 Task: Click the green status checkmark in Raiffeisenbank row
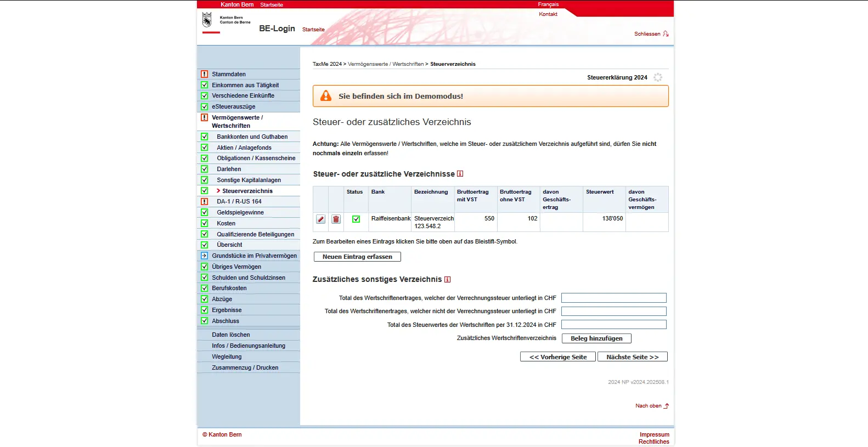coord(356,219)
